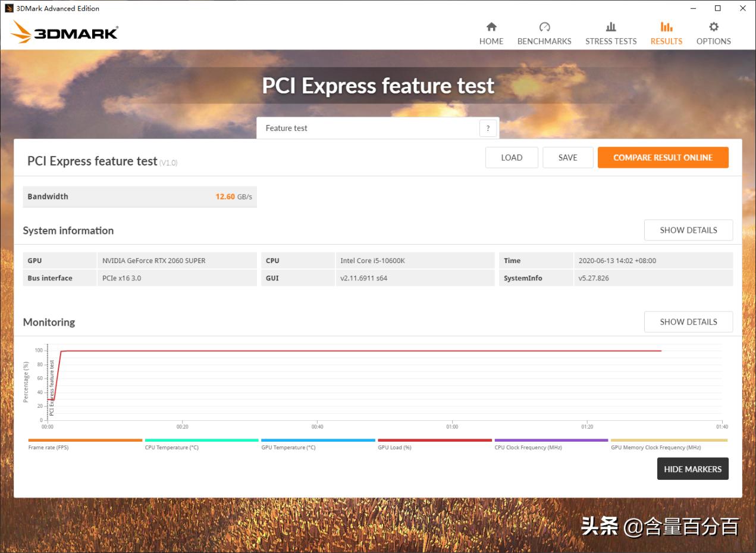
Task: Click the COMPARE RESULT ONLINE button
Action: [663, 157]
